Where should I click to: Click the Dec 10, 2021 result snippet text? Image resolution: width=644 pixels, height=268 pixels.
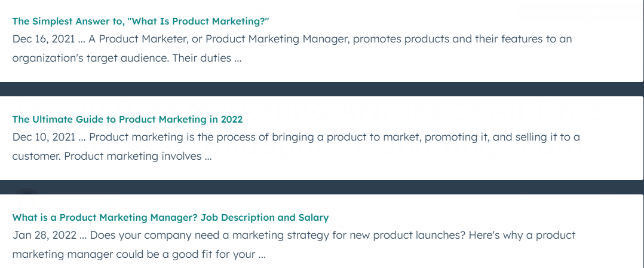click(x=296, y=147)
